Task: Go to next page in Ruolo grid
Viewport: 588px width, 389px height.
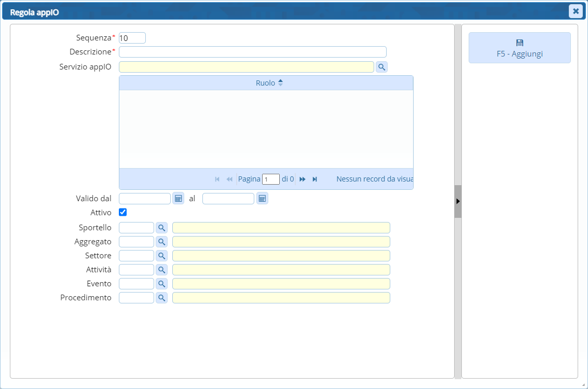Action: click(303, 179)
